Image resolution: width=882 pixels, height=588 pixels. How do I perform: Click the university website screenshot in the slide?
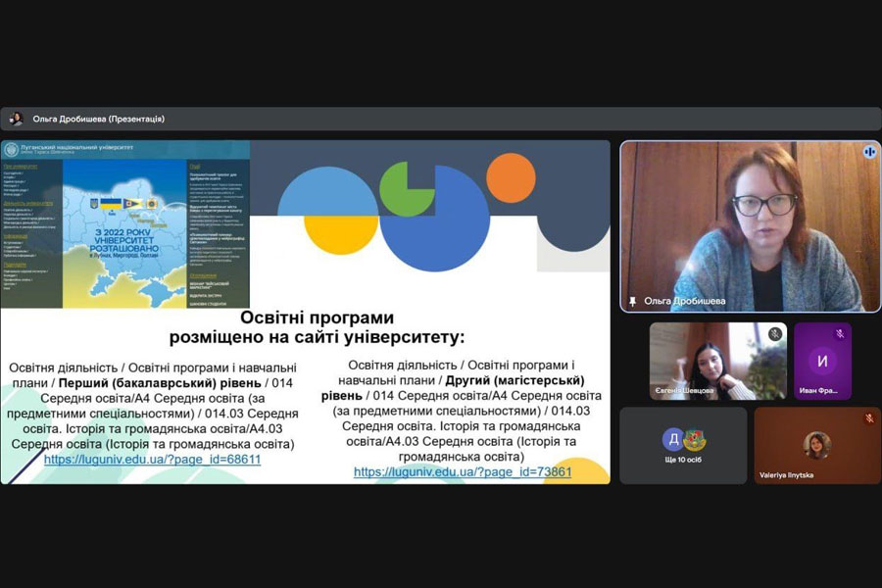point(125,224)
